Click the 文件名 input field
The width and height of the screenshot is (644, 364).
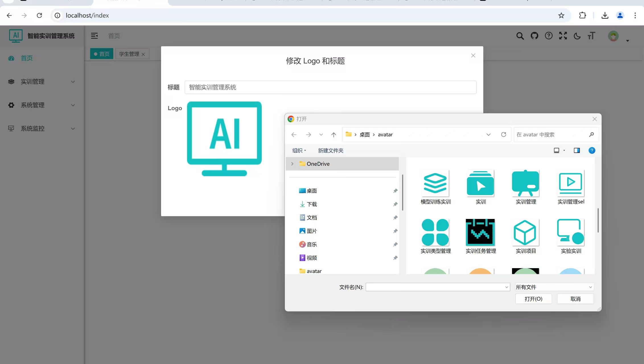coord(435,287)
